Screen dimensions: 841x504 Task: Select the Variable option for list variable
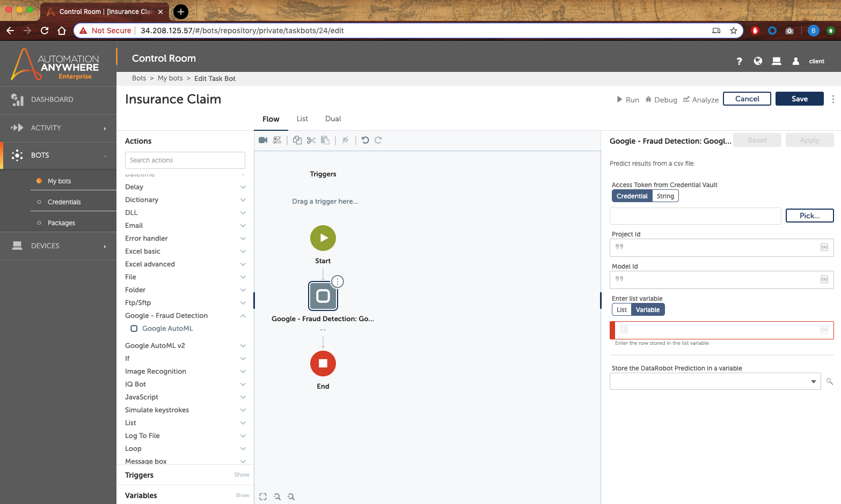648,310
